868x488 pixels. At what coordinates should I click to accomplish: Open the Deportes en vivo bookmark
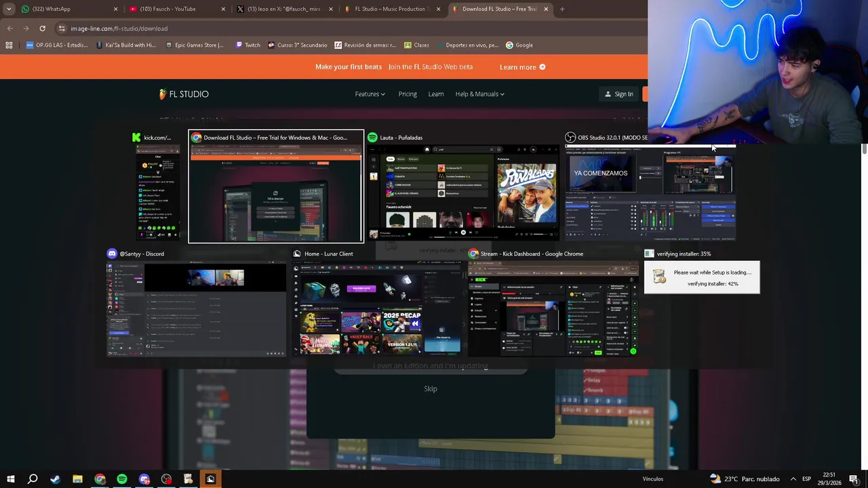[x=467, y=45]
